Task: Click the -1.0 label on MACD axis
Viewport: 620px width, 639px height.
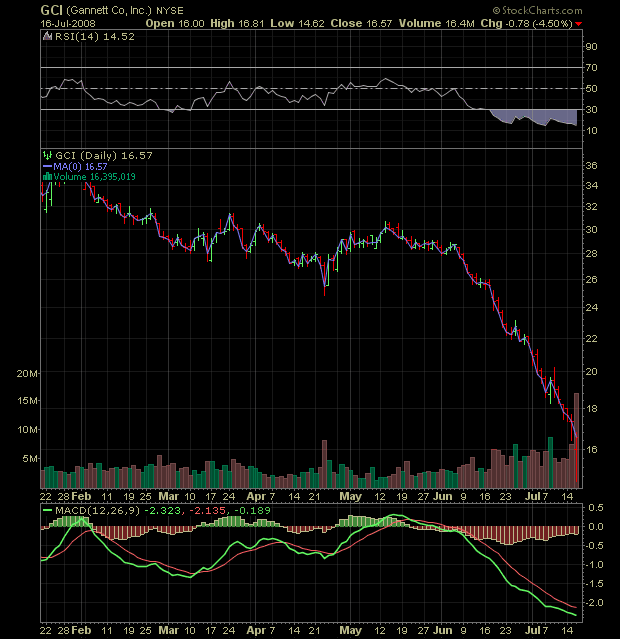Action: pyautogui.click(x=594, y=565)
